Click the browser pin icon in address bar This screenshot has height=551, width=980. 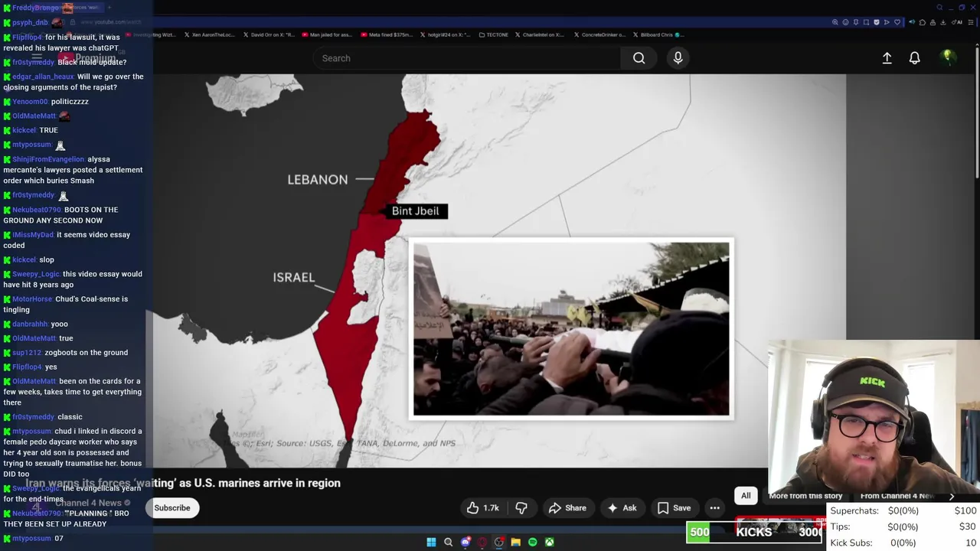click(856, 22)
